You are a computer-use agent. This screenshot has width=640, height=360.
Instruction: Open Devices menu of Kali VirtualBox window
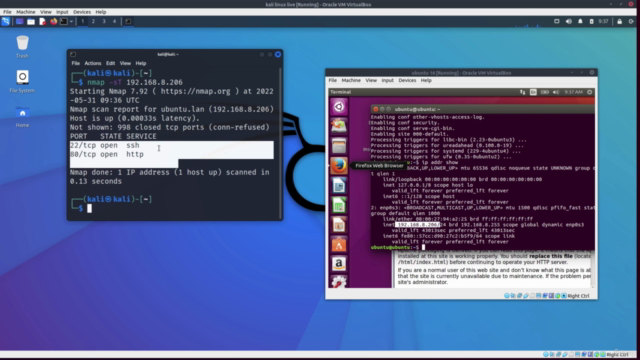click(82, 12)
